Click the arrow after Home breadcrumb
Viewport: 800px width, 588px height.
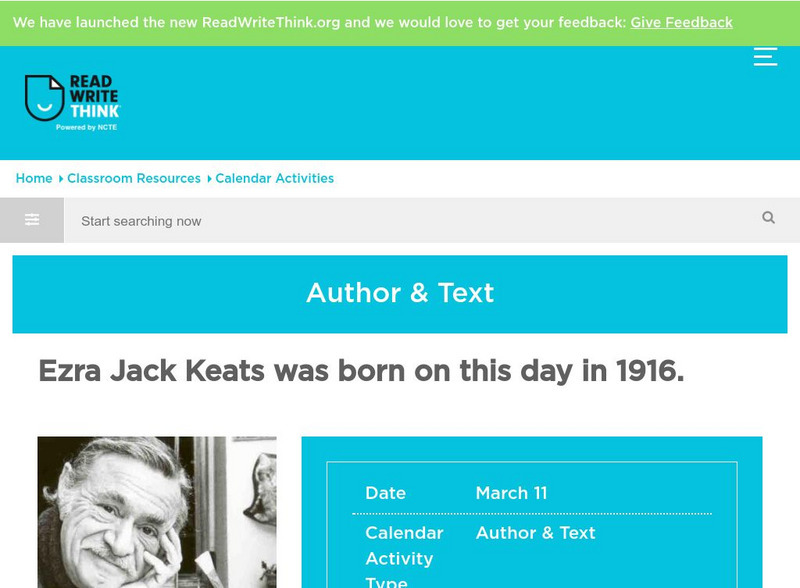[x=60, y=179]
